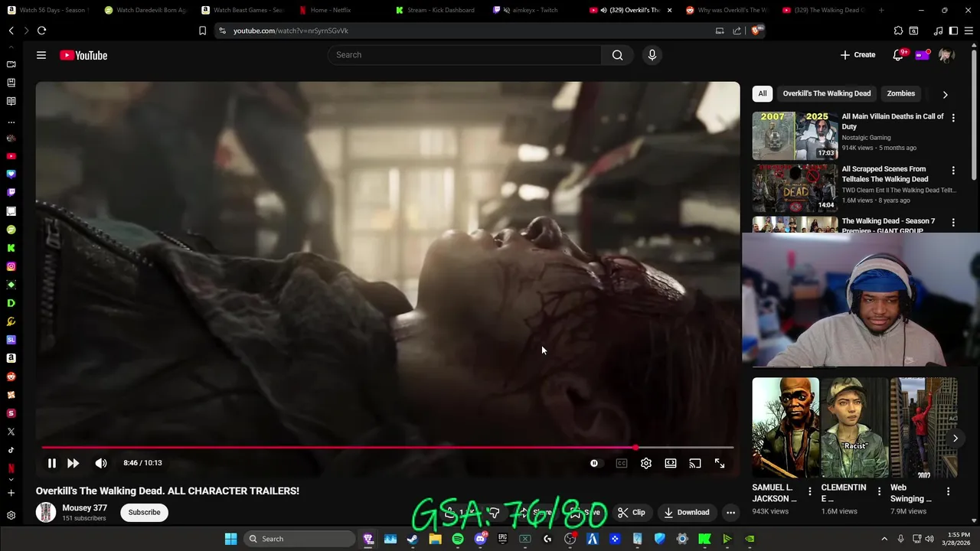This screenshot has height=551, width=980.
Task: Go back in browser history
Action: tap(11, 31)
